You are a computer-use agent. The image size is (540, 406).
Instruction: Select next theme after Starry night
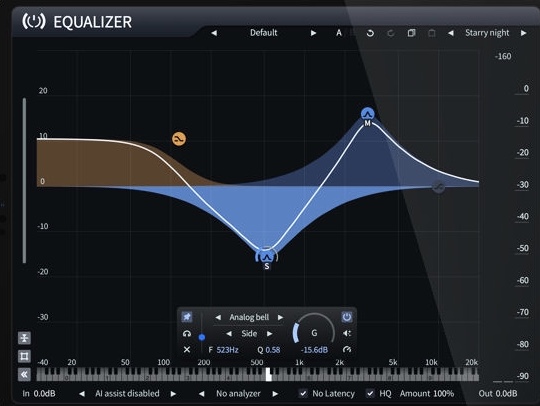[523, 33]
